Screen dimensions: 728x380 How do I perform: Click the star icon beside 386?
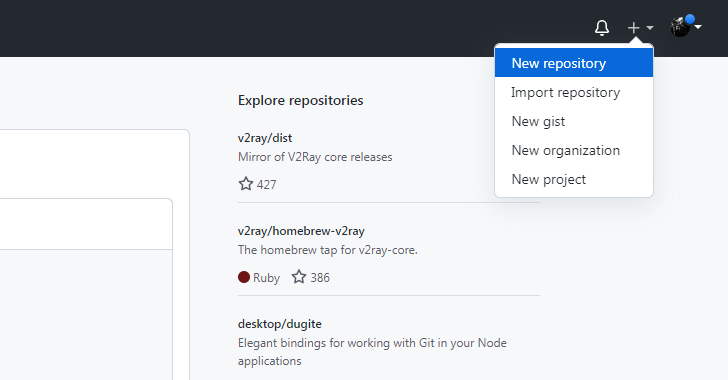pos(299,277)
